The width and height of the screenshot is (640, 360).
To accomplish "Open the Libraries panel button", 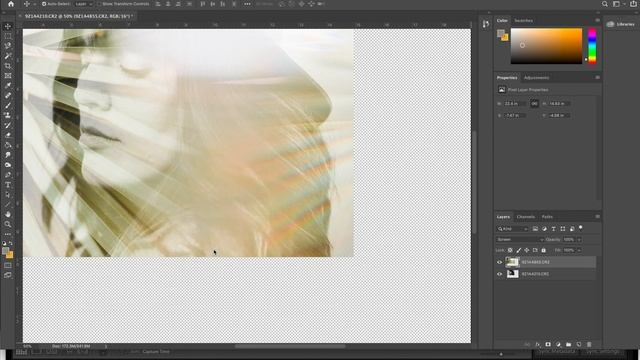I will pos(621,24).
